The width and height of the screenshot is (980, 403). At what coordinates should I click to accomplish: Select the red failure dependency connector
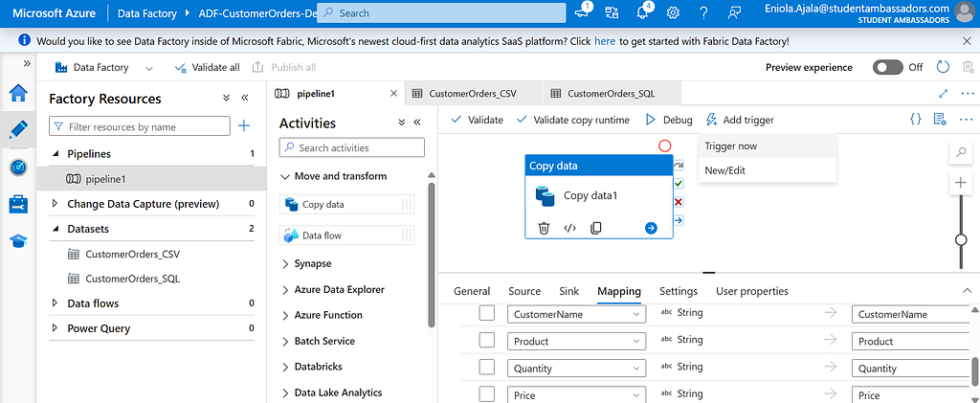tap(679, 202)
